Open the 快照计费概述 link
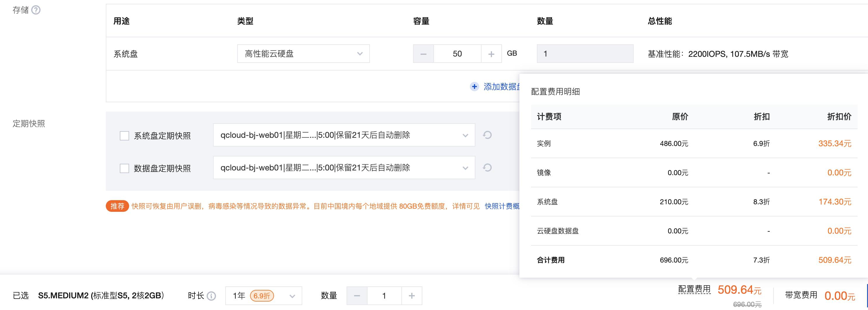 pyautogui.click(x=501, y=206)
